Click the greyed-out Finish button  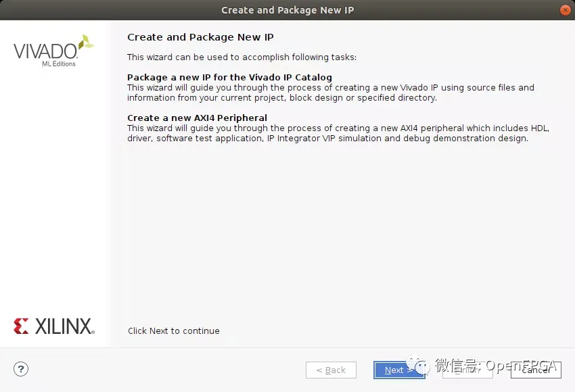(x=467, y=370)
